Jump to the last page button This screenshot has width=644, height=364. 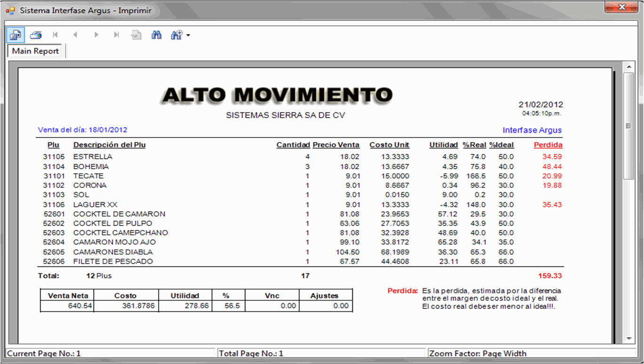[116, 35]
